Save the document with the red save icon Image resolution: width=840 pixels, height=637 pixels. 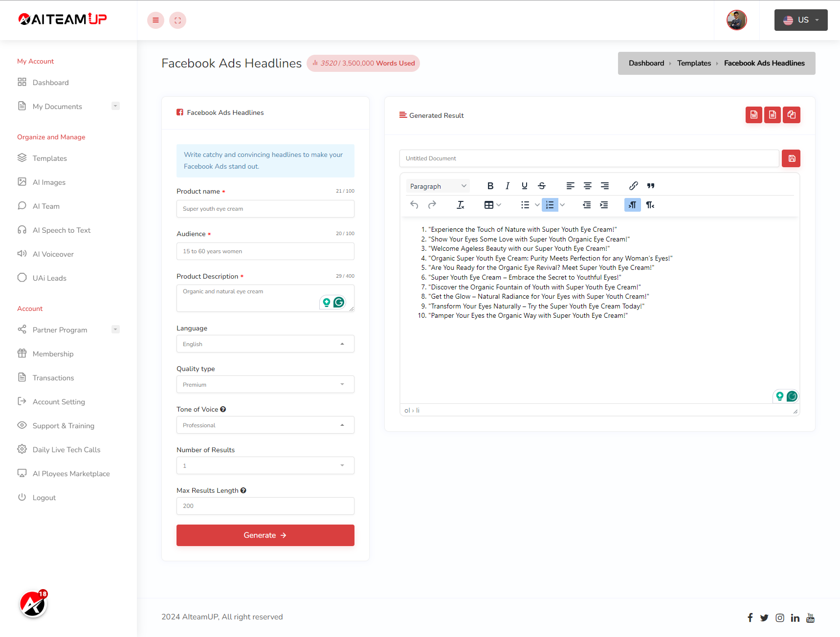point(791,158)
